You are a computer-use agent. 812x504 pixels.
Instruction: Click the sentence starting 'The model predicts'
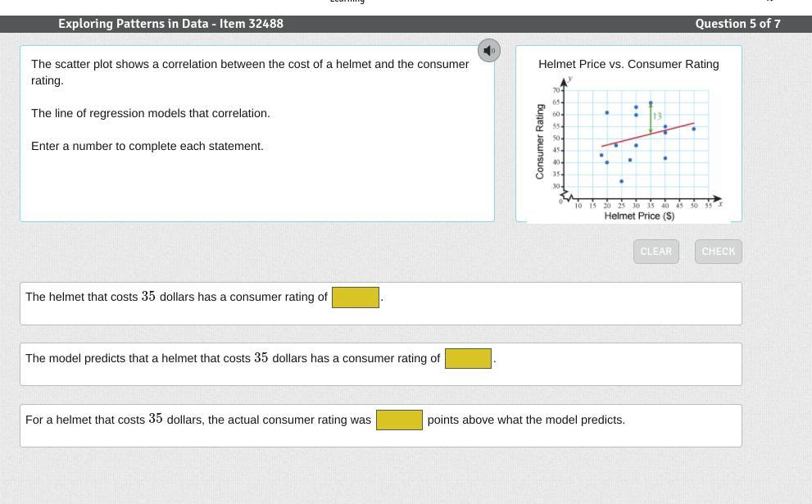(233, 358)
